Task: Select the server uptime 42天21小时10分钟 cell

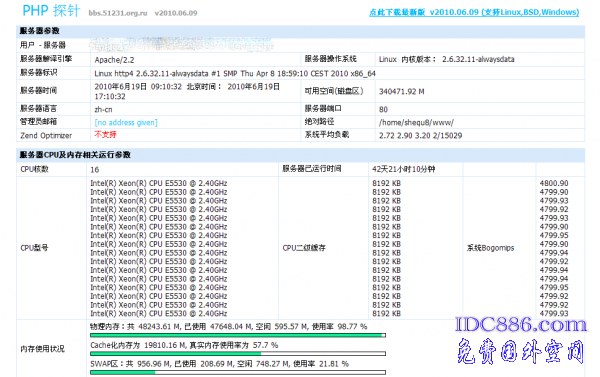Action: click(x=403, y=169)
